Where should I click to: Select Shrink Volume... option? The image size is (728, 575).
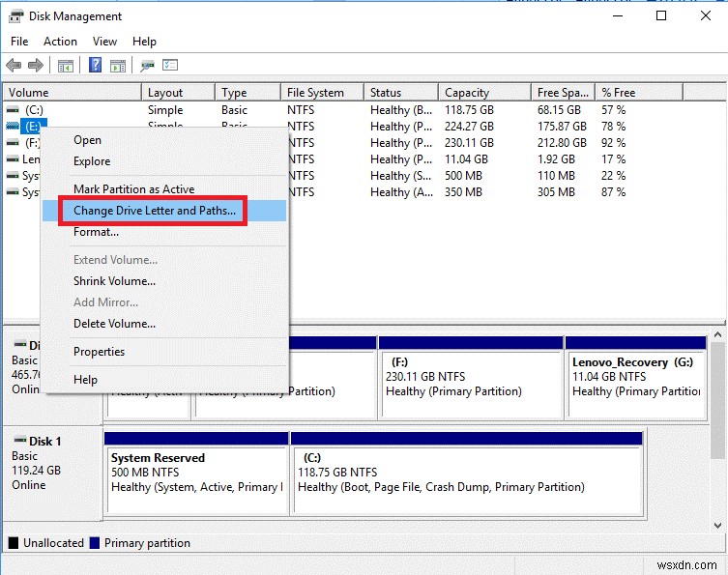(x=164, y=281)
